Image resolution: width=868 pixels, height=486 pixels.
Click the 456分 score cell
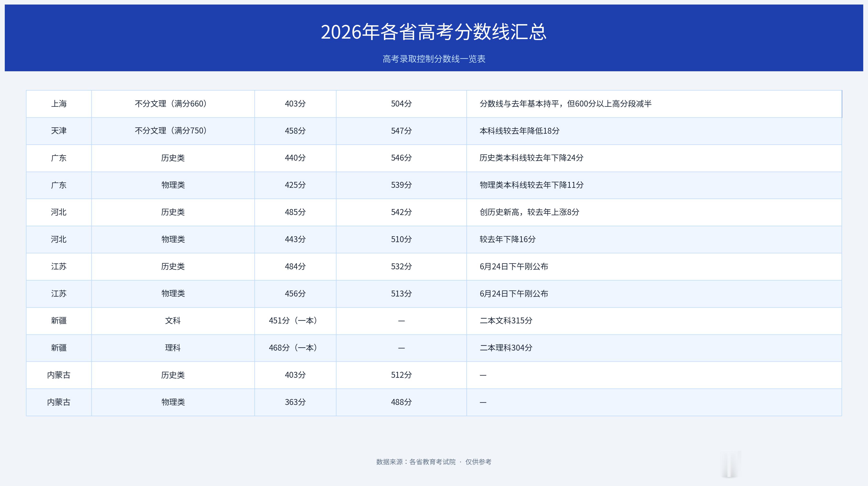click(x=295, y=294)
